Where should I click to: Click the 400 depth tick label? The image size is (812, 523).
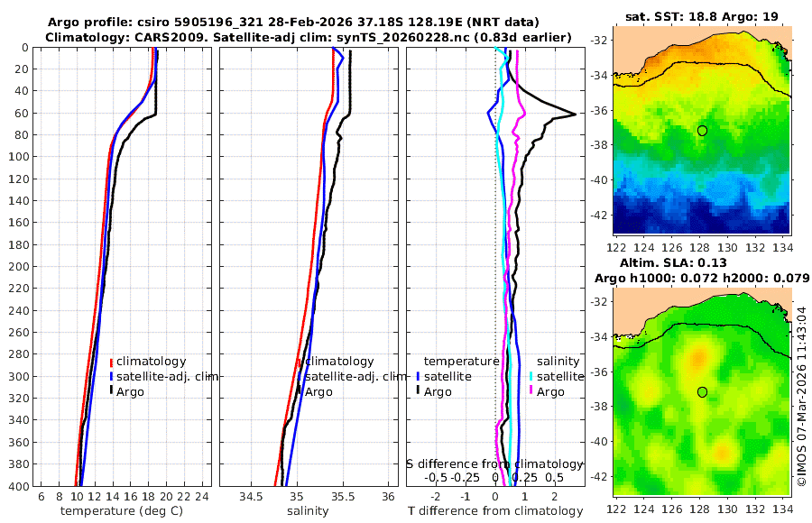point(19,486)
